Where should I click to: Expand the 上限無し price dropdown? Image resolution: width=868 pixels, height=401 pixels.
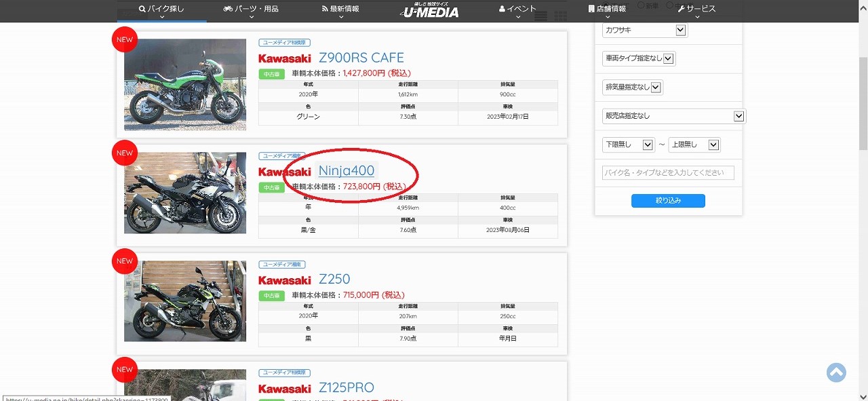coord(694,145)
